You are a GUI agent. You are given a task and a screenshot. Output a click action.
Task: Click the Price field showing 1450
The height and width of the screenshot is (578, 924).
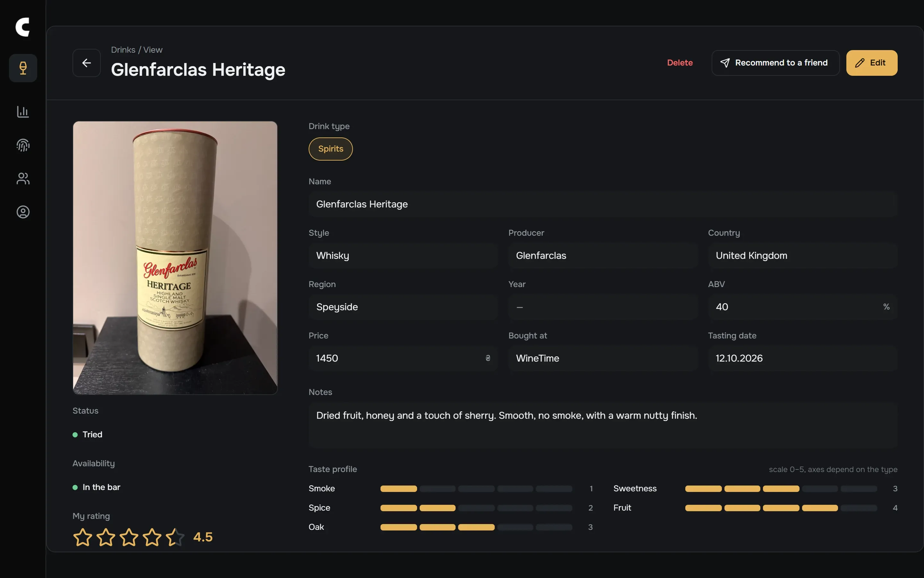click(403, 358)
